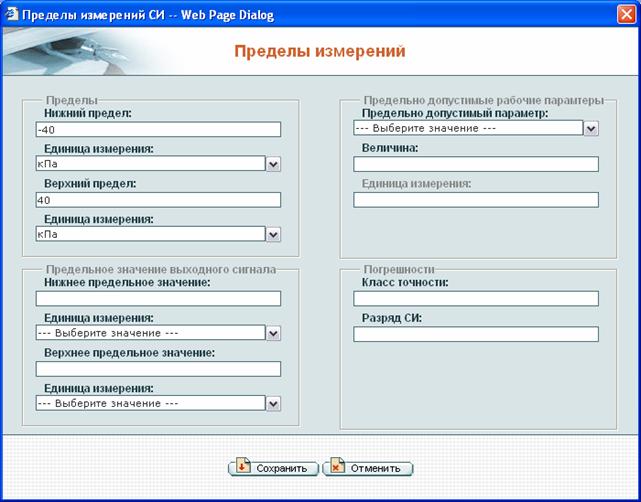Click the Верхний предел label

[90, 184]
